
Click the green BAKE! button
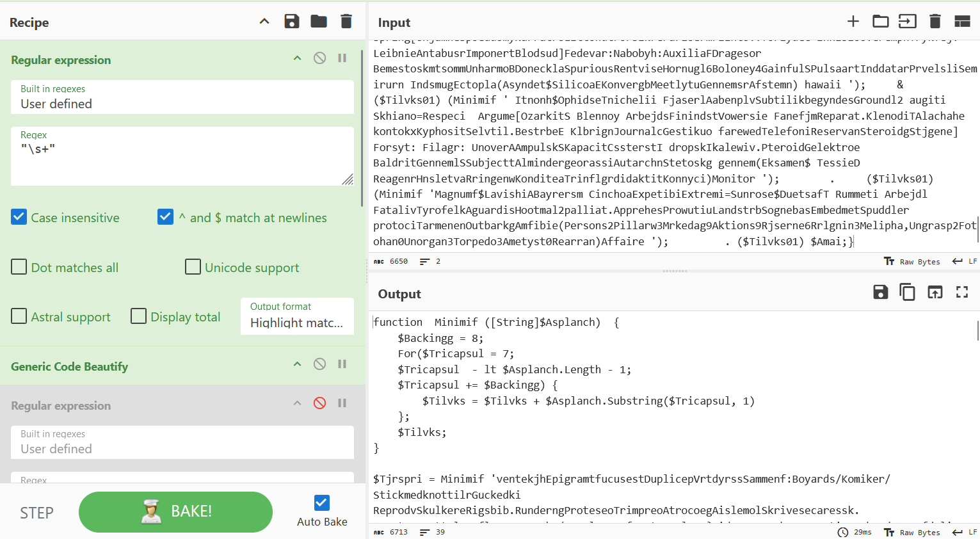coord(175,511)
